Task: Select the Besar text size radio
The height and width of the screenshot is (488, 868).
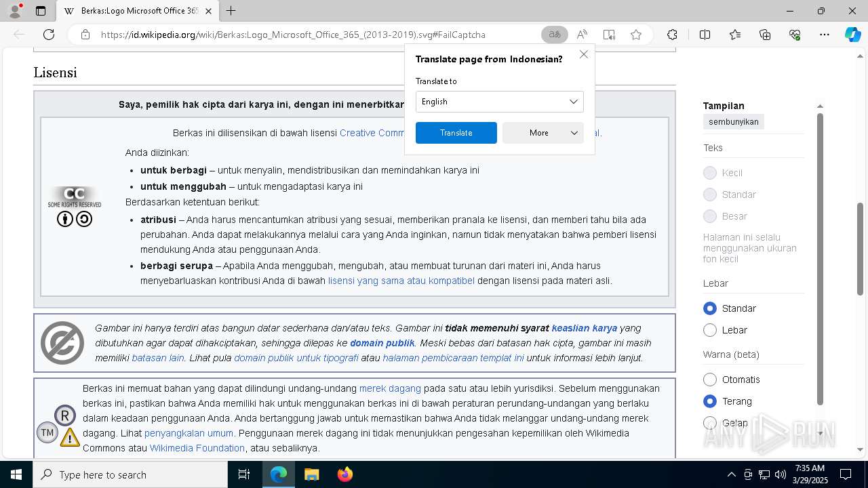Action: click(x=710, y=216)
